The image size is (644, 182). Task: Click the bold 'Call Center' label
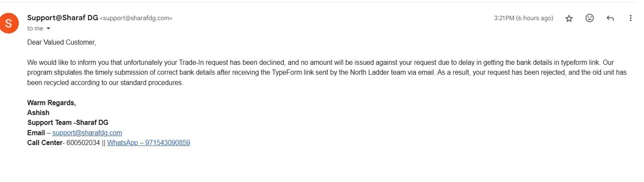[45, 143]
